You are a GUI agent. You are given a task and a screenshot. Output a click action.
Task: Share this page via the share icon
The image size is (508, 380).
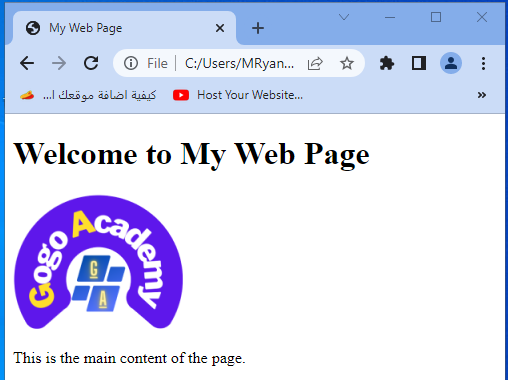click(315, 63)
